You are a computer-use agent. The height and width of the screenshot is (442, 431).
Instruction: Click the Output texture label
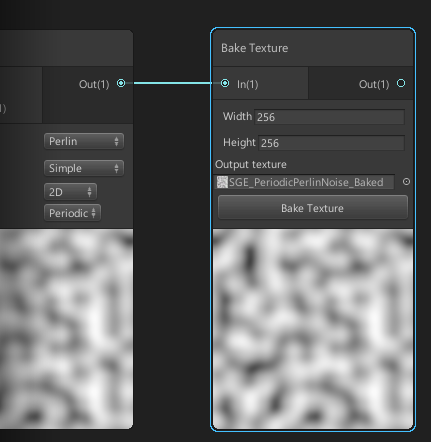click(251, 164)
